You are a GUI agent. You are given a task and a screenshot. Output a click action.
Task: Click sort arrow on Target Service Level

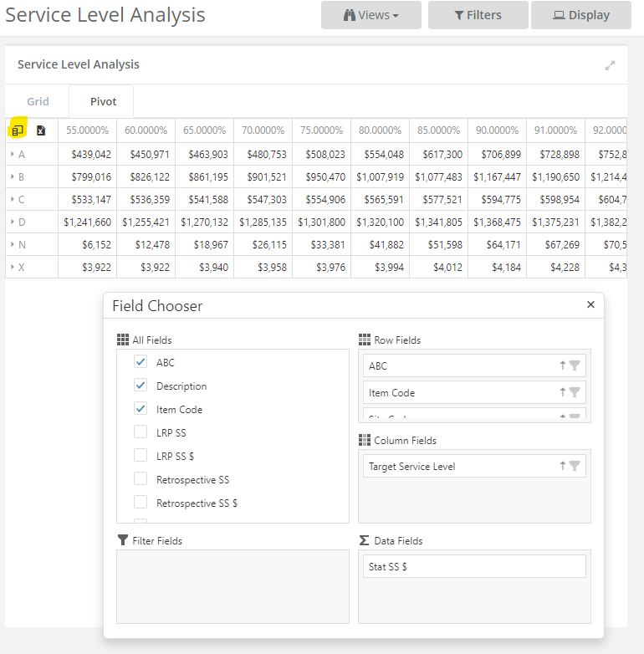(562, 466)
